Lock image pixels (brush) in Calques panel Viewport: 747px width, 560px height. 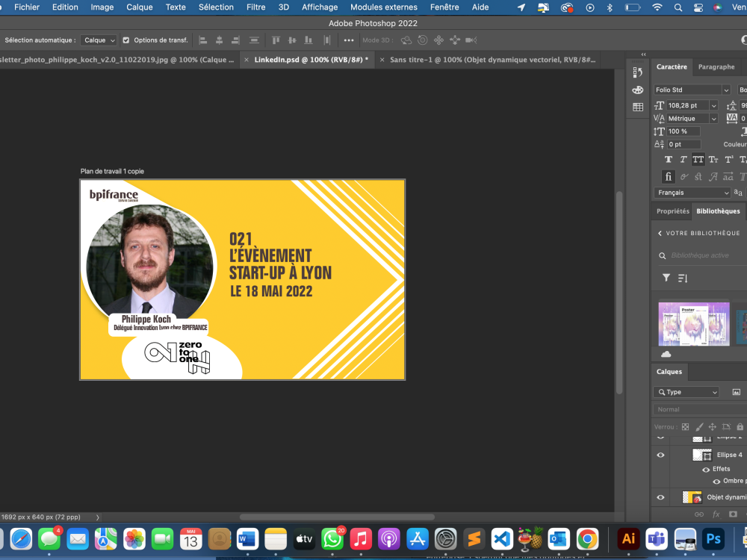coord(699,427)
